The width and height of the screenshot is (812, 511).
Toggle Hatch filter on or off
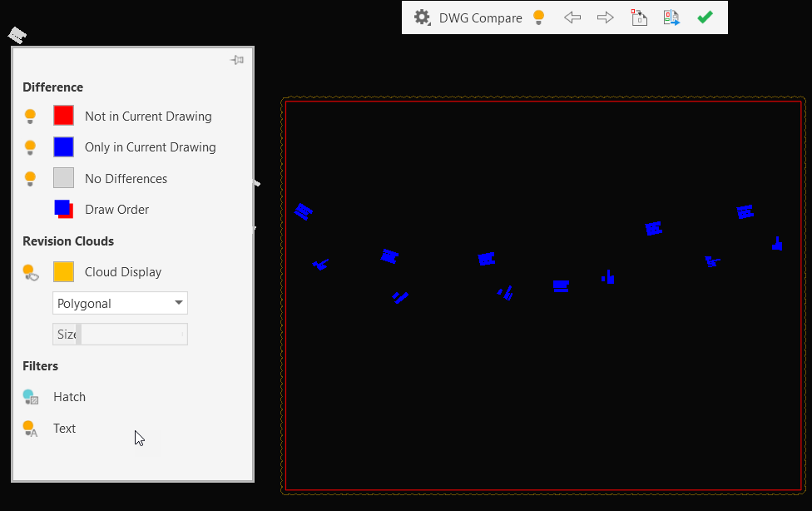[31, 397]
